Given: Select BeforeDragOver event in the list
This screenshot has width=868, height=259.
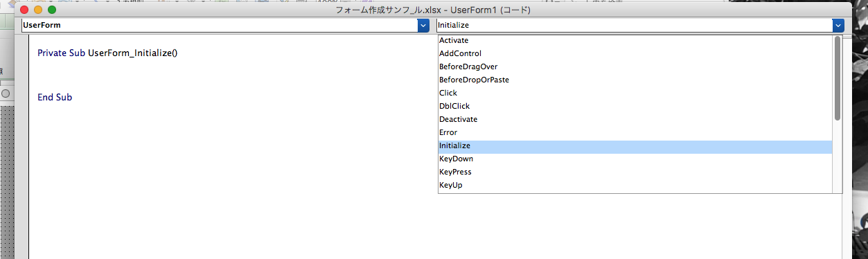Looking at the screenshot, I should coord(635,66).
